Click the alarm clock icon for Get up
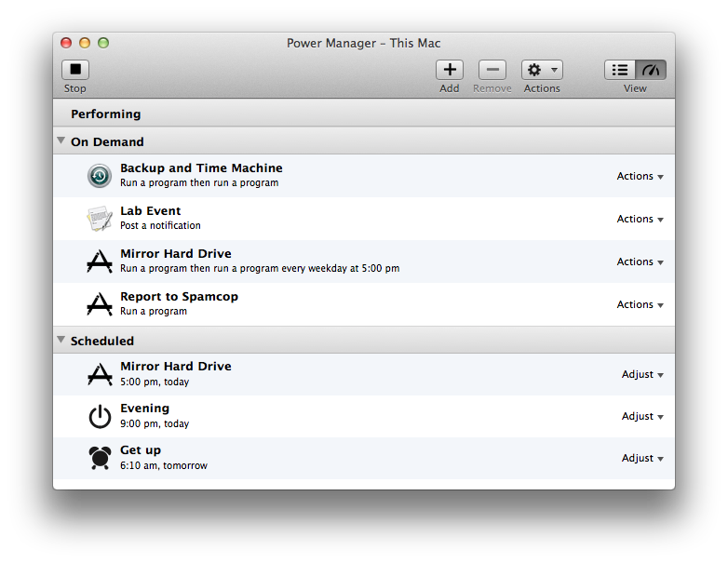This screenshot has height=563, width=728. 100,458
